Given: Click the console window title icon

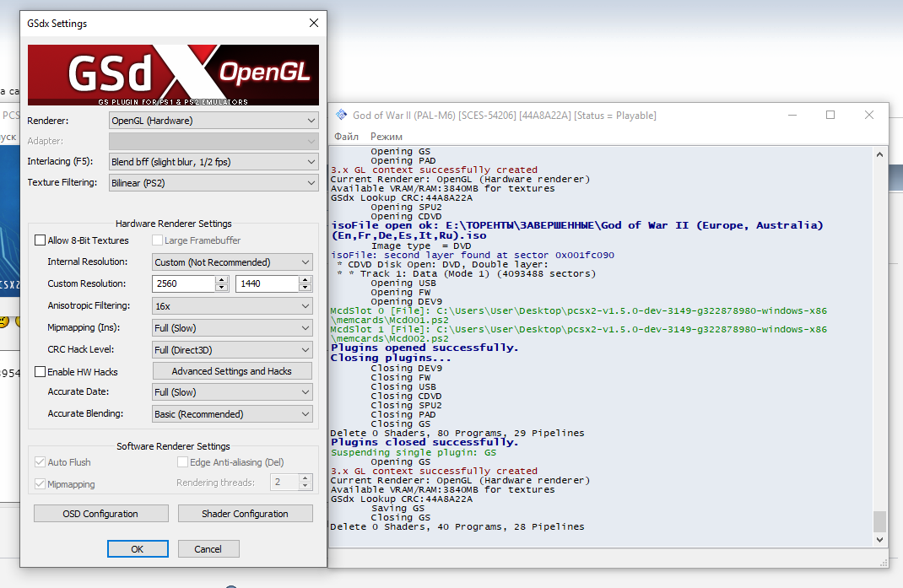Looking at the screenshot, I should (341, 116).
